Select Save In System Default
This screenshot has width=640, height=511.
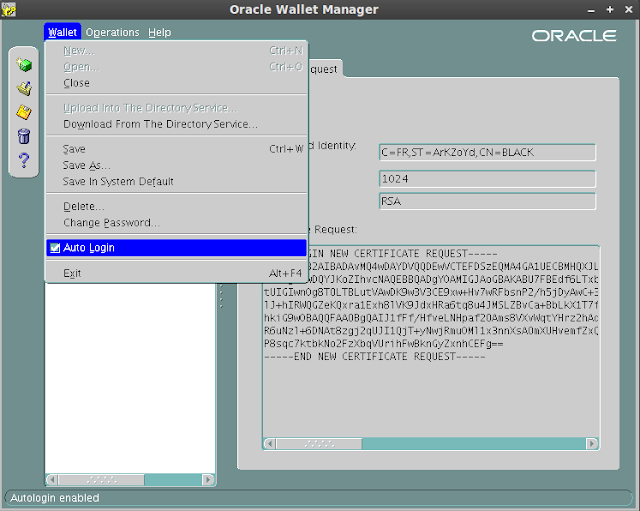pyautogui.click(x=176, y=182)
